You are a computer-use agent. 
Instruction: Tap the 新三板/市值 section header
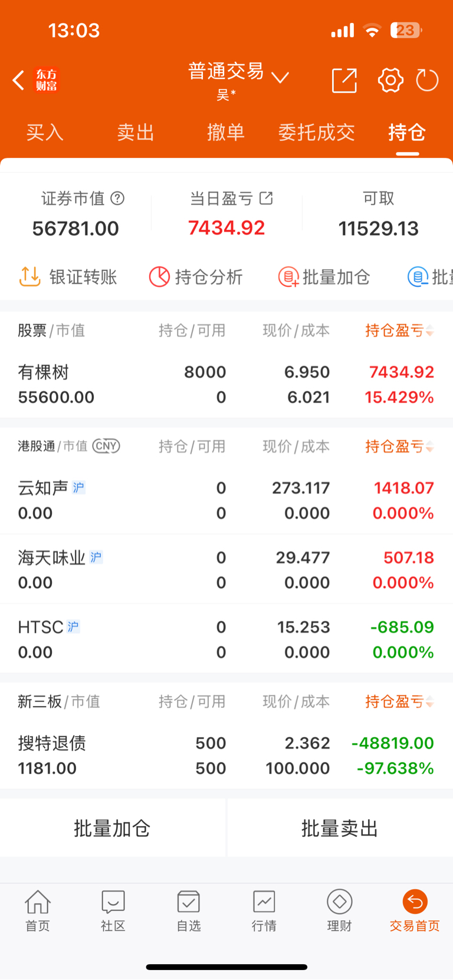click(x=59, y=701)
